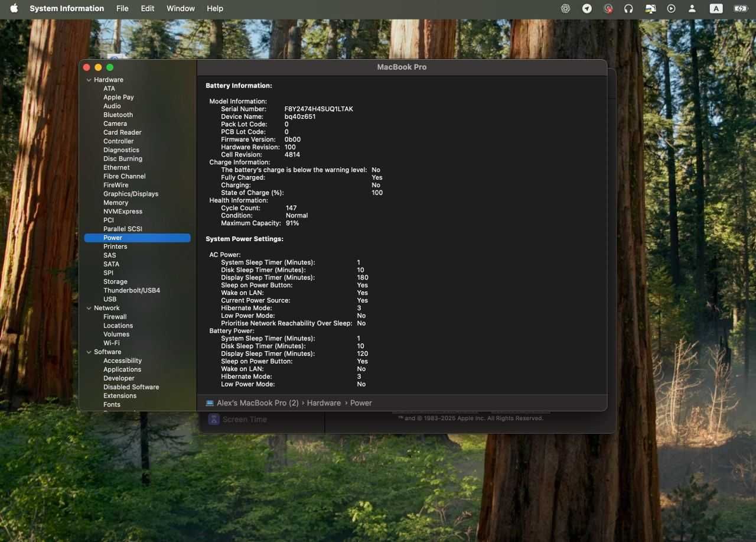The image size is (756, 542).
Task: Open the Help menu
Action: 215,8
